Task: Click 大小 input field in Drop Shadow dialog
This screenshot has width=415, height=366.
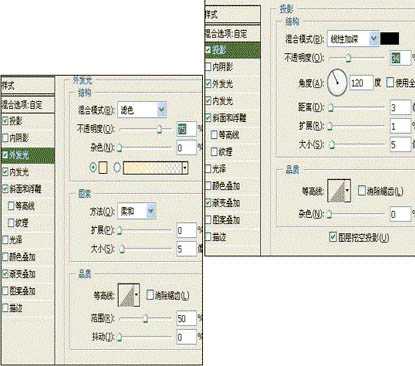Action: click(399, 145)
